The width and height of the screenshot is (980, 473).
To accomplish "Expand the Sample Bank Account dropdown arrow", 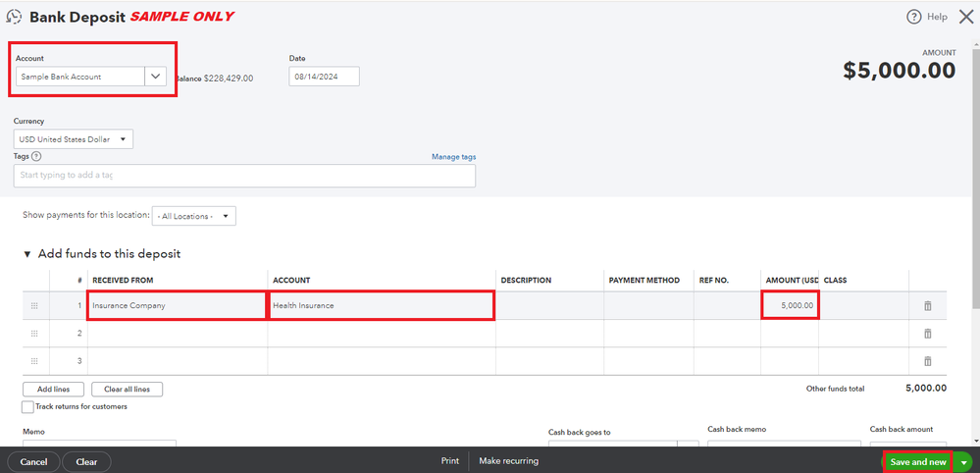I will [156, 77].
